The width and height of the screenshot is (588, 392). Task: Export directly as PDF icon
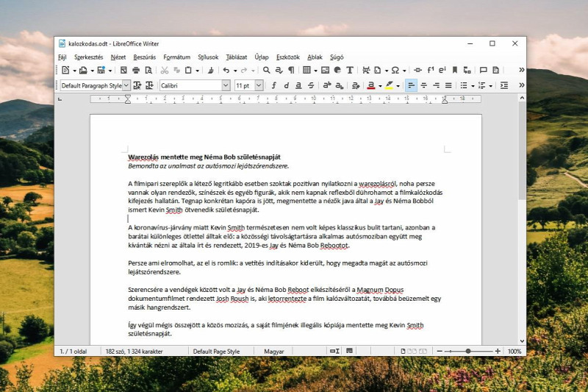point(123,70)
